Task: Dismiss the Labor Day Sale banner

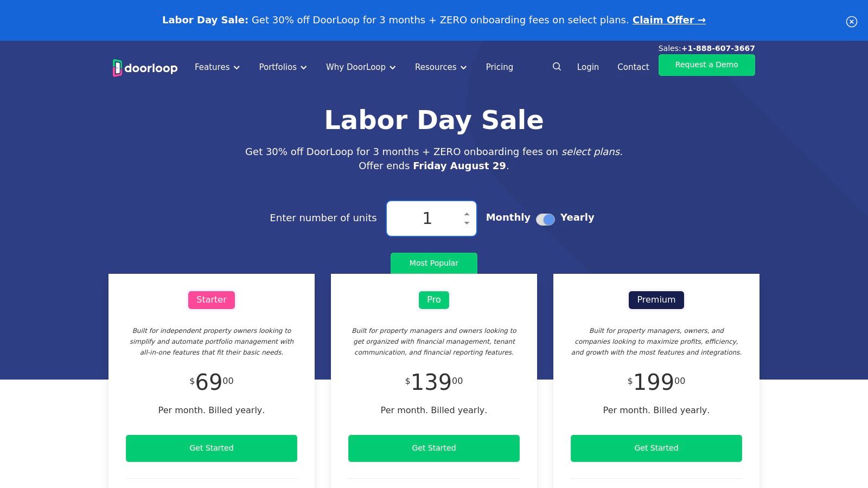Action: point(851,22)
